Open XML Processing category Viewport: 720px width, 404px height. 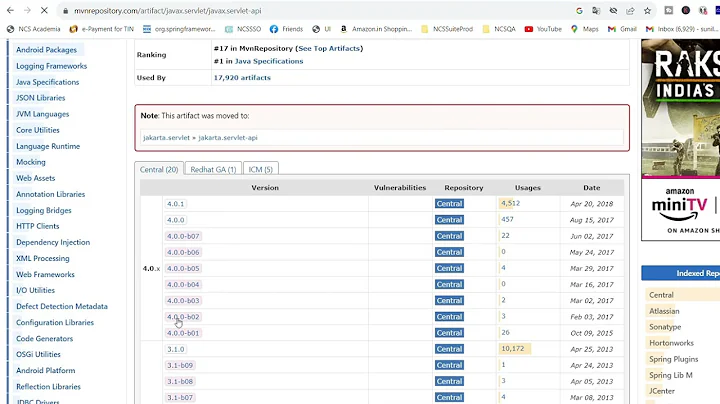point(43,258)
